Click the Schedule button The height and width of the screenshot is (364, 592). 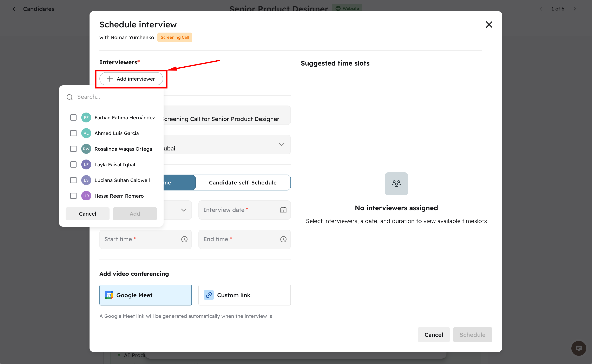tap(472, 335)
